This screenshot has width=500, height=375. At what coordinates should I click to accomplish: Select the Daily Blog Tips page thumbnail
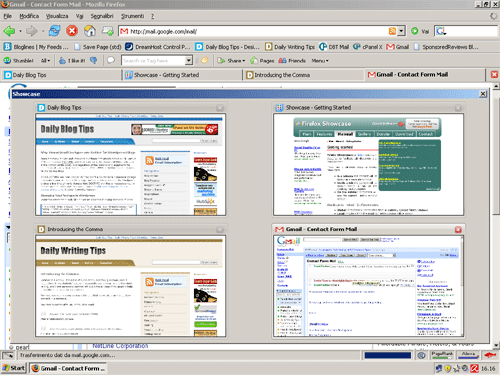coord(130,165)
